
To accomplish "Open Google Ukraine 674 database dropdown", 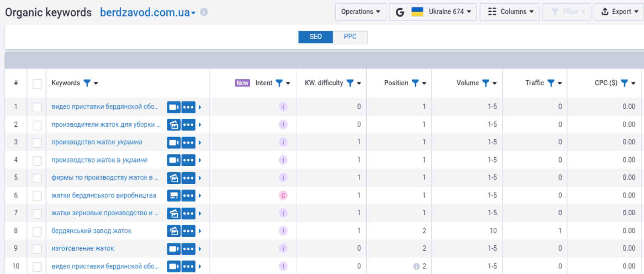I will (433, 12).
